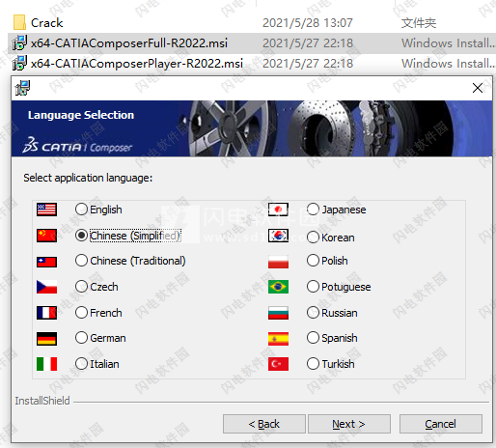The width and height of the screenshot is (496, 448).
Task: Select file x64-CATIAComposerFull-R2022.msi in Explorer
Action: coord(129,43)
